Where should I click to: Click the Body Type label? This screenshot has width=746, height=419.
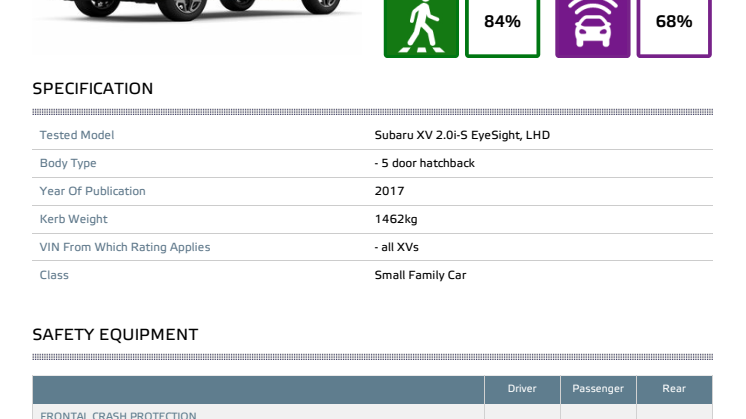pos(68,163)
